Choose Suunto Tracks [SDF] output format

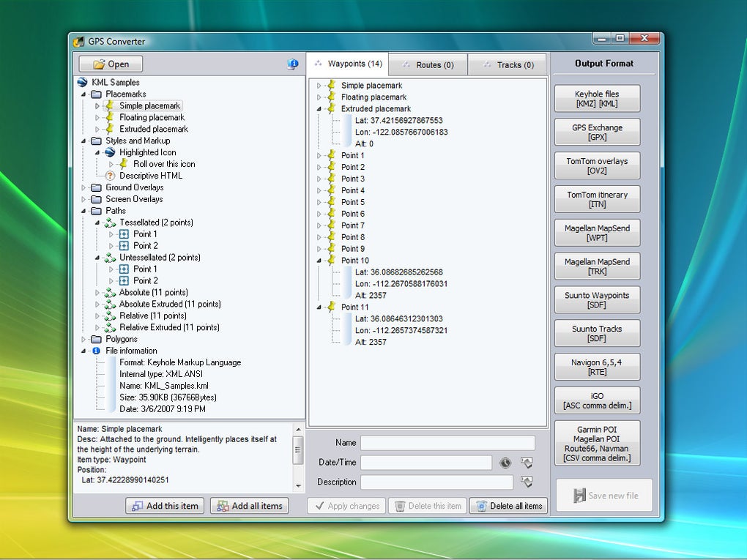[597, 333]
